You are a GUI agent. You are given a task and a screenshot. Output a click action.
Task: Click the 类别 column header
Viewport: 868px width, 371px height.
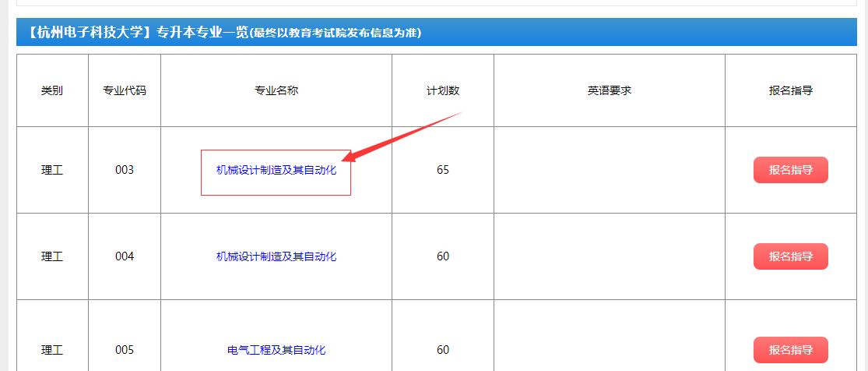(52, 90)
